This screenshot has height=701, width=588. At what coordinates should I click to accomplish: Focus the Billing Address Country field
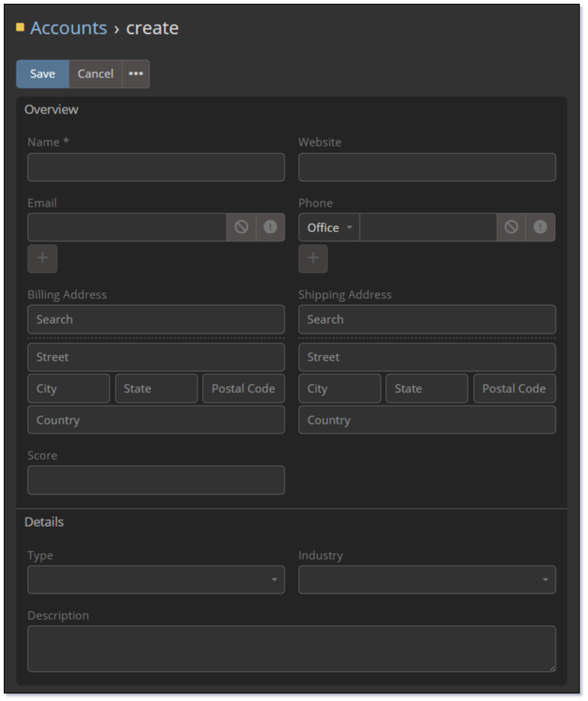click(x=156, y=420)
